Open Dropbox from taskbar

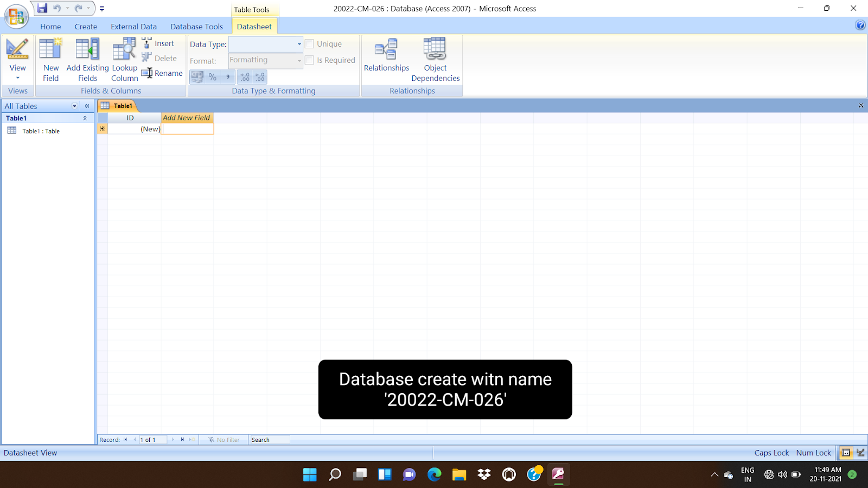point(484,474)
